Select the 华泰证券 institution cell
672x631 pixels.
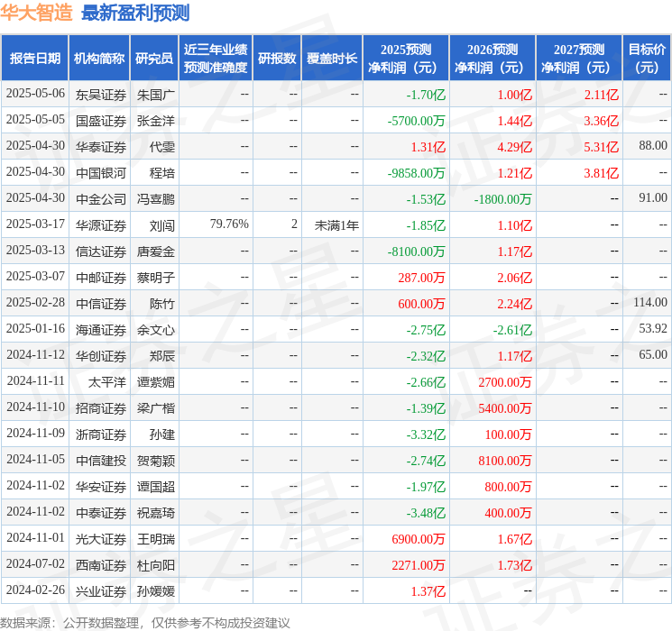[101, 146]
